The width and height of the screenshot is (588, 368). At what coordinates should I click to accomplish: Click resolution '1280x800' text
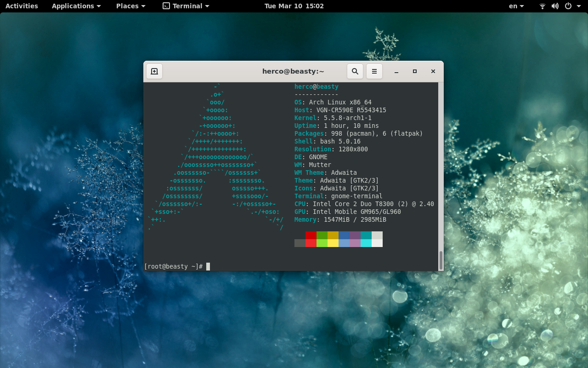click(x=353, y=149)
